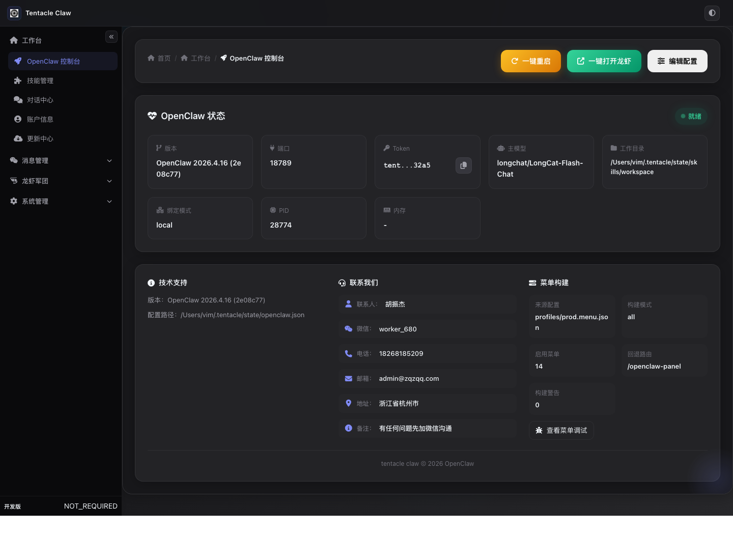The image size is (733, 560).
Task: Click the location pin icon beside 地址
Action: click(349, 403)
